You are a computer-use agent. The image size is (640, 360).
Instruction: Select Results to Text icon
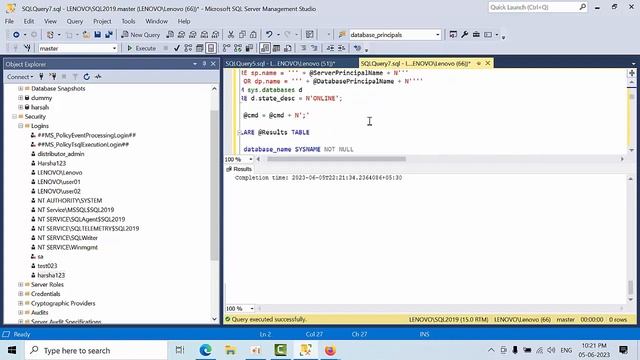(265, 48)
